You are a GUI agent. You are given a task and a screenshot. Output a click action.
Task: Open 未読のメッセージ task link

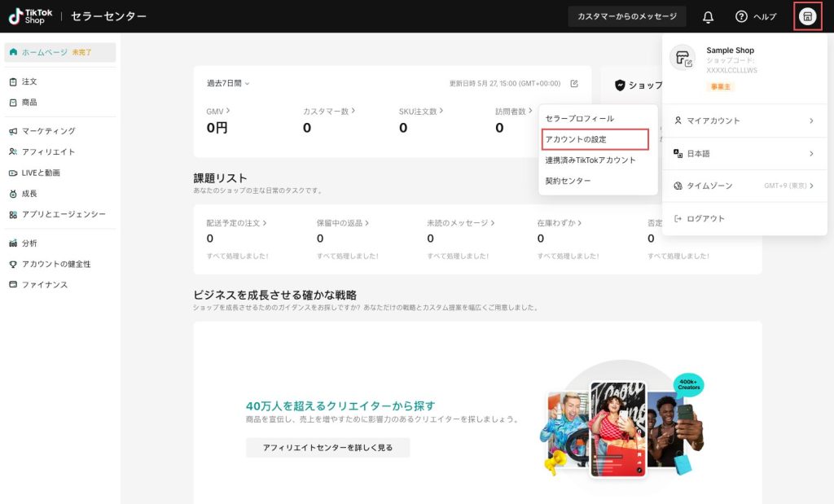point(461,223)
